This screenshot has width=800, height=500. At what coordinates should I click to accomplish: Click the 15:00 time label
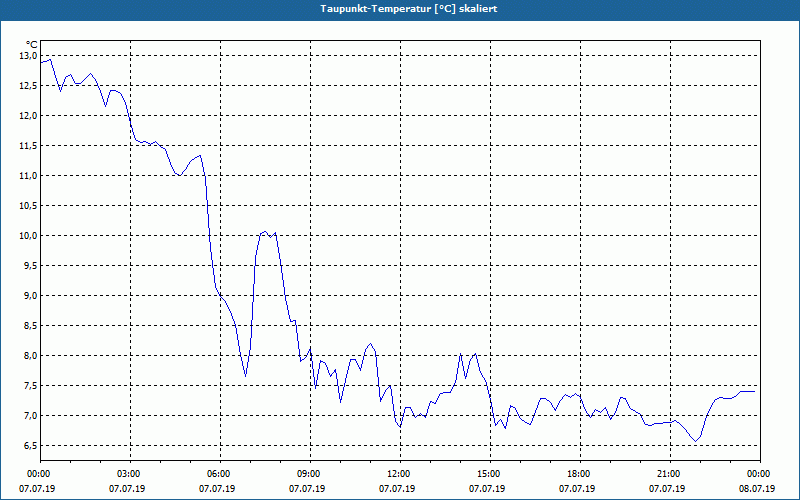pyautogui.click(x=490, y=474)
